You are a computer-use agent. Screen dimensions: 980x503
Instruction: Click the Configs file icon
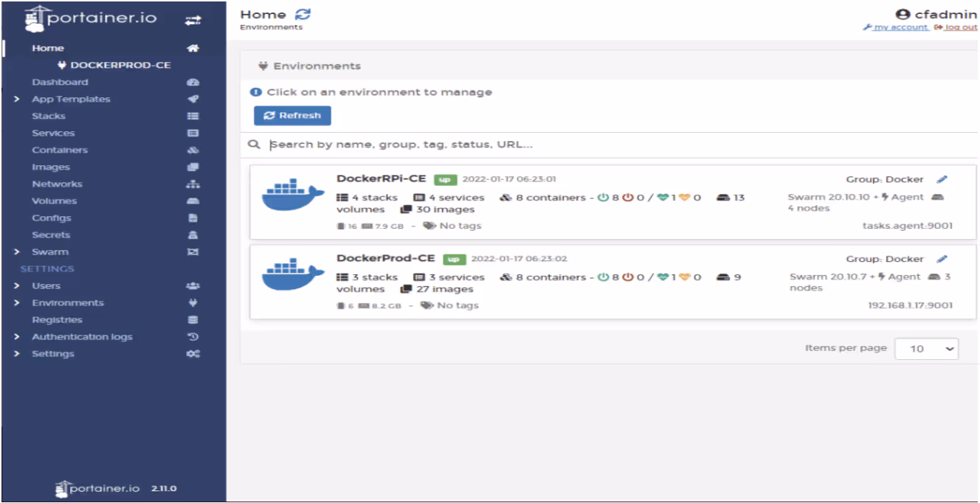point(193,218)
